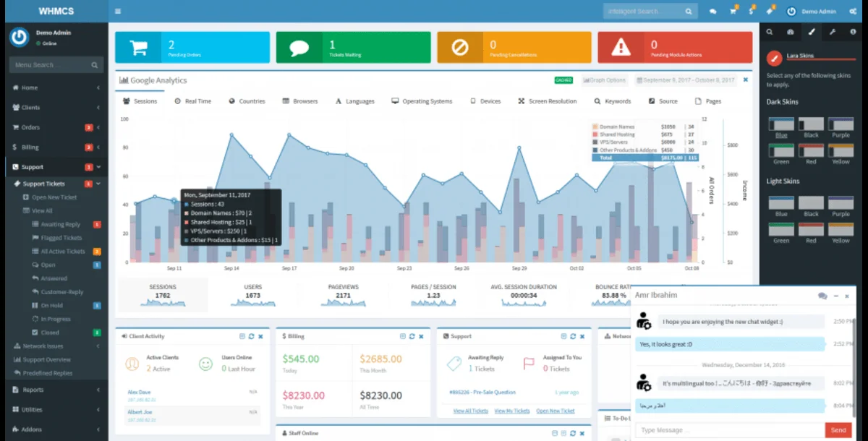The height and width of the screenshot is (441, 868).
Task: Click the paintbrush skin customization icon
Action: tap(812, 32)
